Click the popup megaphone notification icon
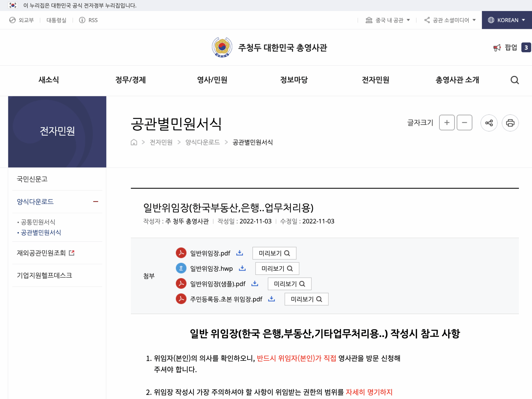Screen dimensions: 532x399 pyautogui.click(x=497, y=47)
